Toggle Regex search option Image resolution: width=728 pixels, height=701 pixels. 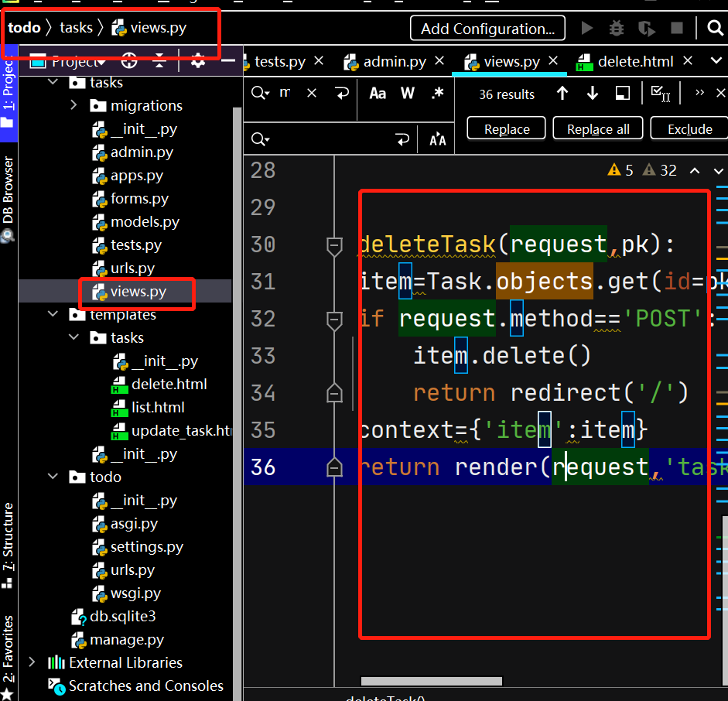(437, 94)
